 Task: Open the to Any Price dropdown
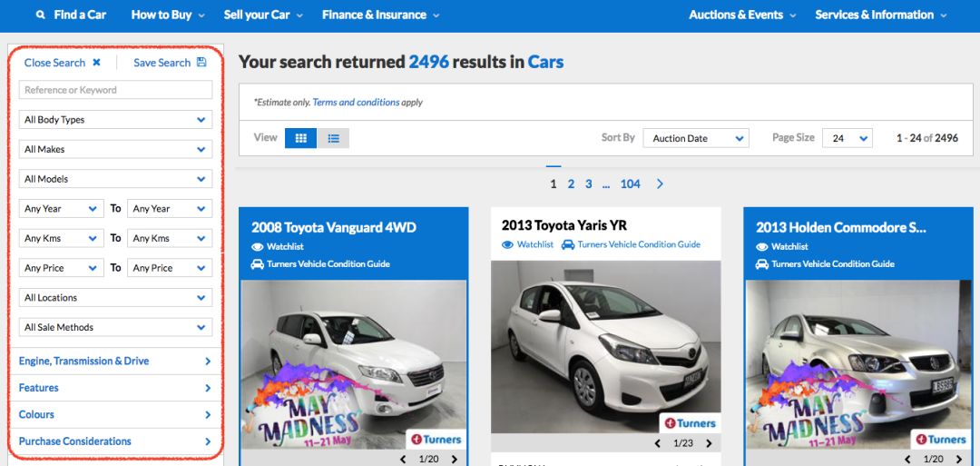pyautogui.click(x=170, y=268)
